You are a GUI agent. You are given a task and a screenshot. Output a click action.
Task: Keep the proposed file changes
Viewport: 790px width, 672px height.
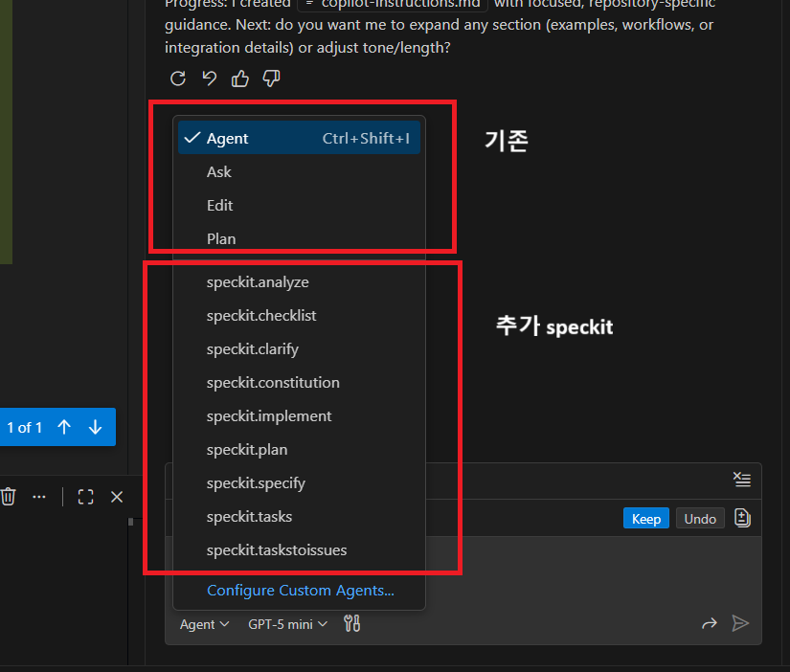tap(646, 518)
